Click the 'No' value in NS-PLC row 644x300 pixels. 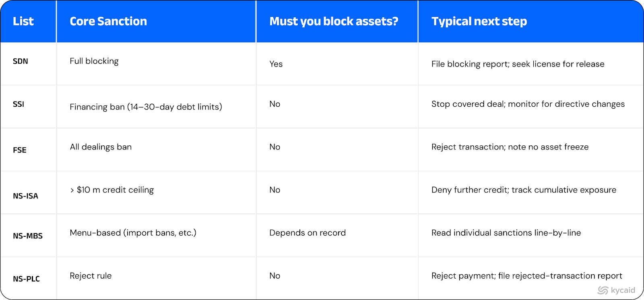275,276
